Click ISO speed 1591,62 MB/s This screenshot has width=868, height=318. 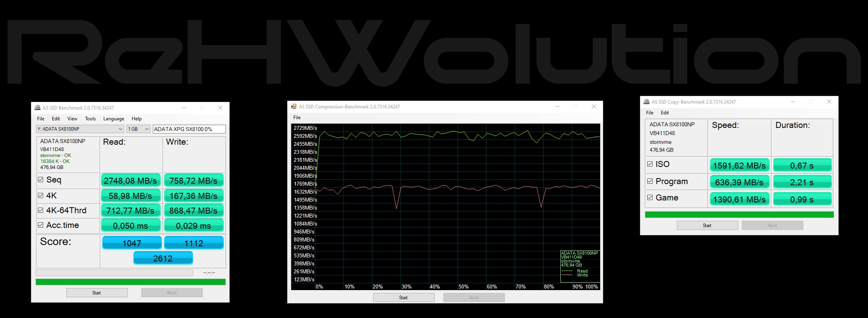click(739, 165)
